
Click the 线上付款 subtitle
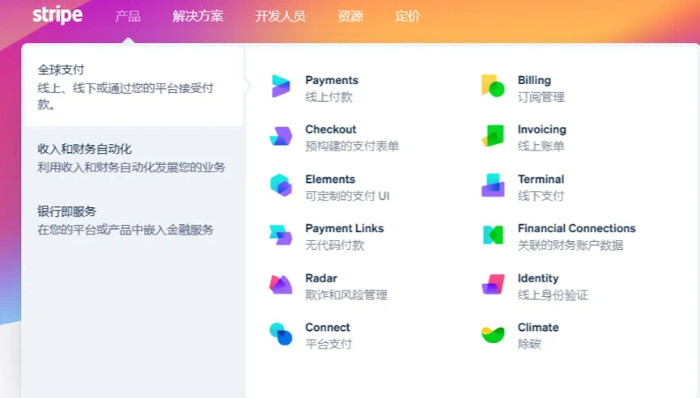[329, 97]
